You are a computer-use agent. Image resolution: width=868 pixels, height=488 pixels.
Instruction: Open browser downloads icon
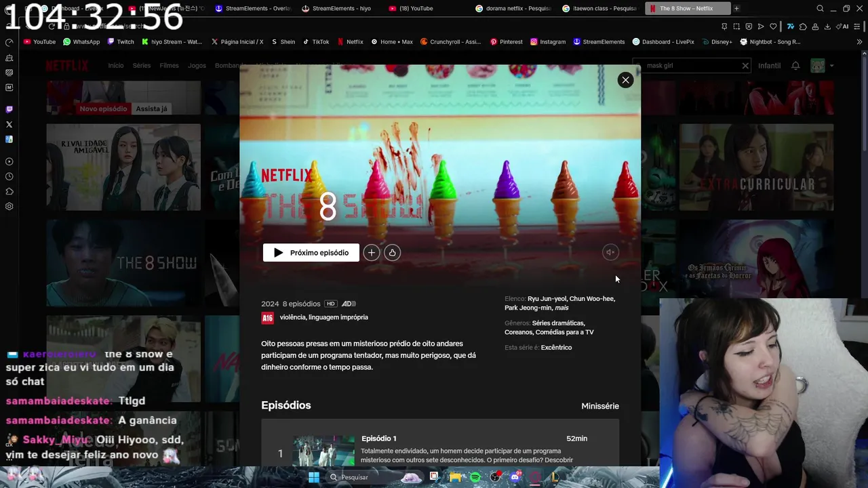coord(827,26)
